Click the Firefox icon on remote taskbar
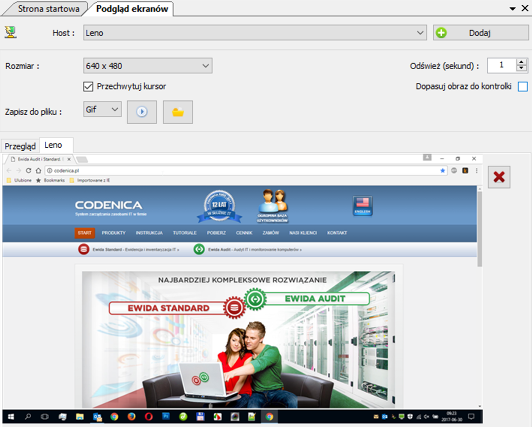The image size is (532, 427). 131,416
